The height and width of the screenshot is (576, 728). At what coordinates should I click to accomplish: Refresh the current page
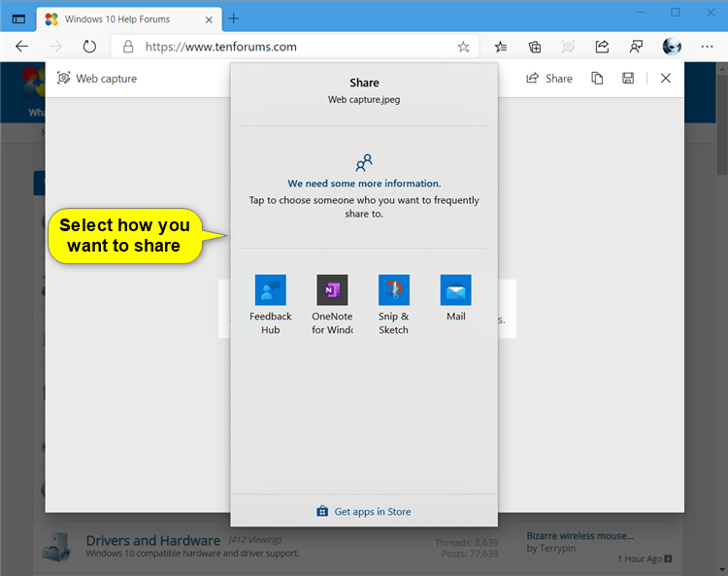tap(89, 47)
